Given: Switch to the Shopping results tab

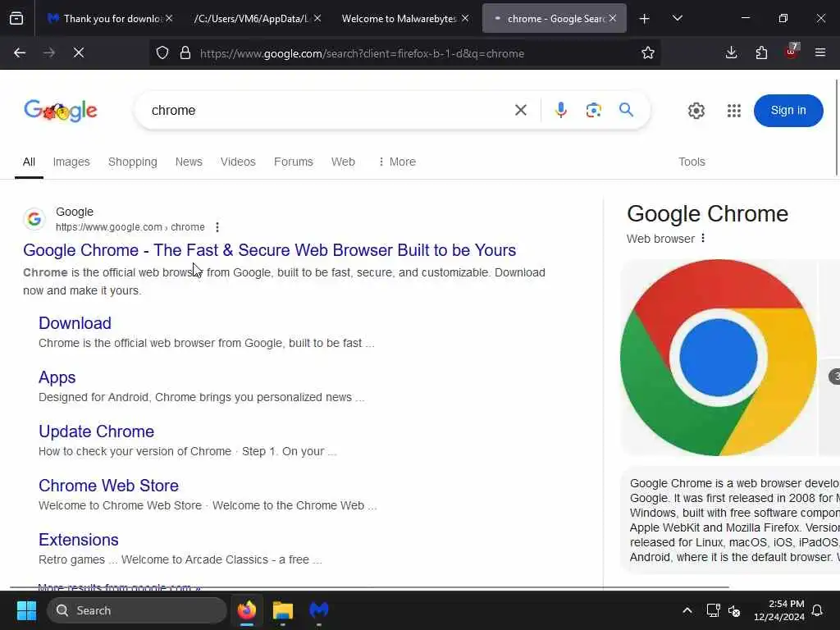Looking at the screenshot, I should click(x=132, y=162).
